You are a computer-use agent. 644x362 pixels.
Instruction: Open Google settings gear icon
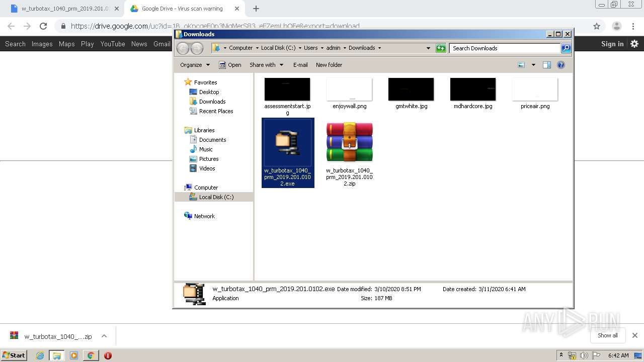click(634, 44)
